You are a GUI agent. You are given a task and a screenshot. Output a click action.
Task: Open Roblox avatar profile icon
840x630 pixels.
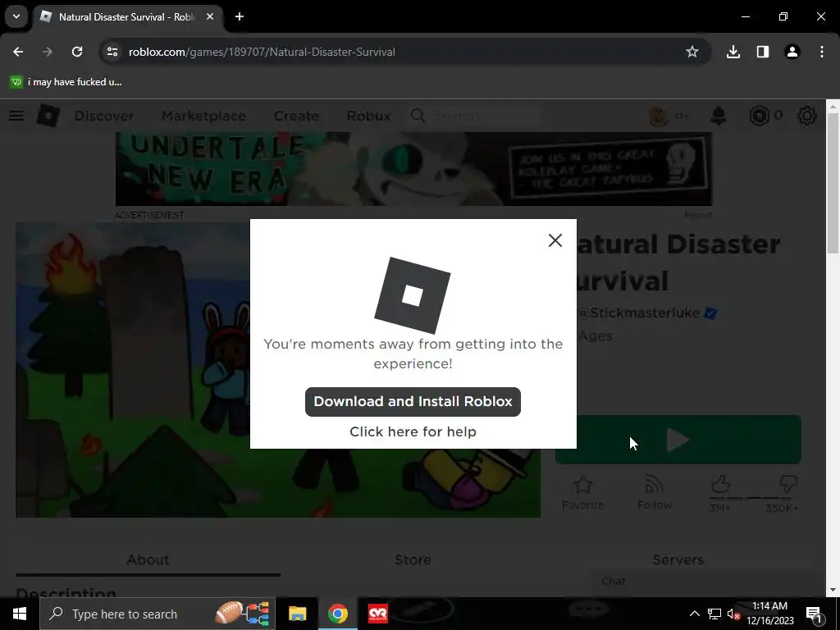(659, 116)
